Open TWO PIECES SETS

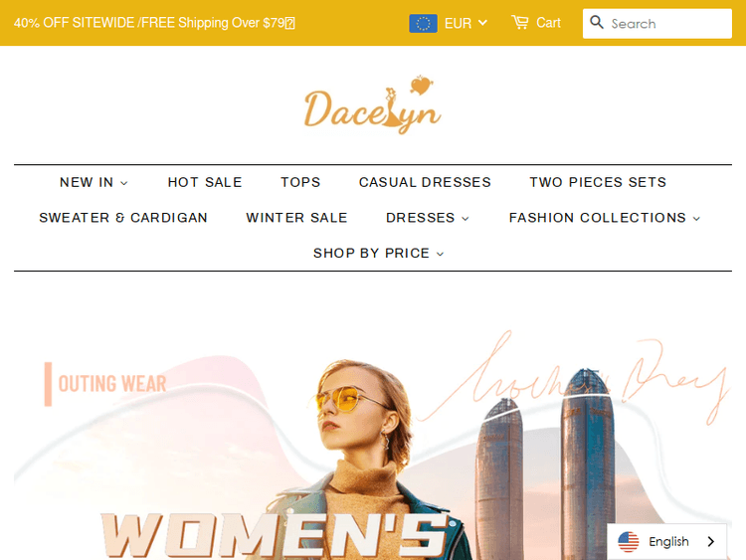point(598,182)
